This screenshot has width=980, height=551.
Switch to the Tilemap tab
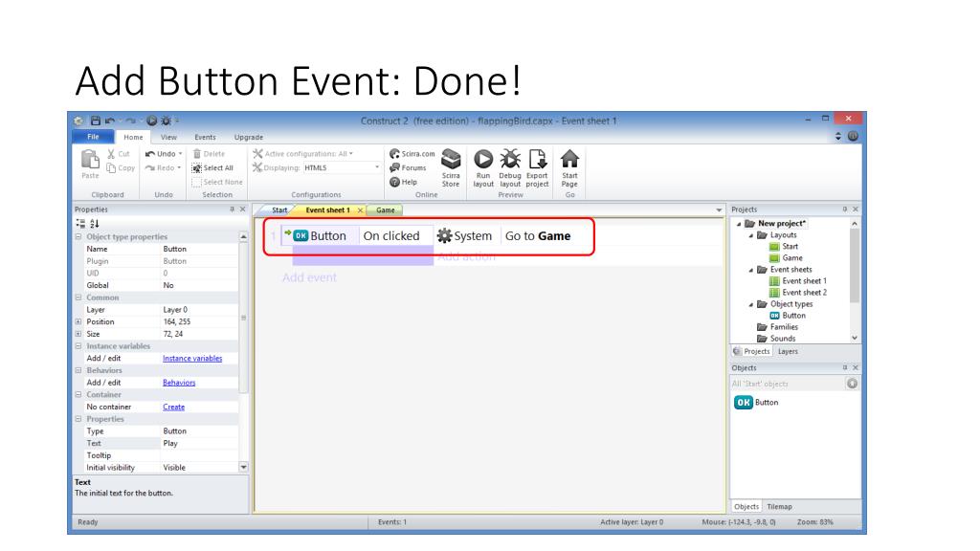click(x=779, y=507)
